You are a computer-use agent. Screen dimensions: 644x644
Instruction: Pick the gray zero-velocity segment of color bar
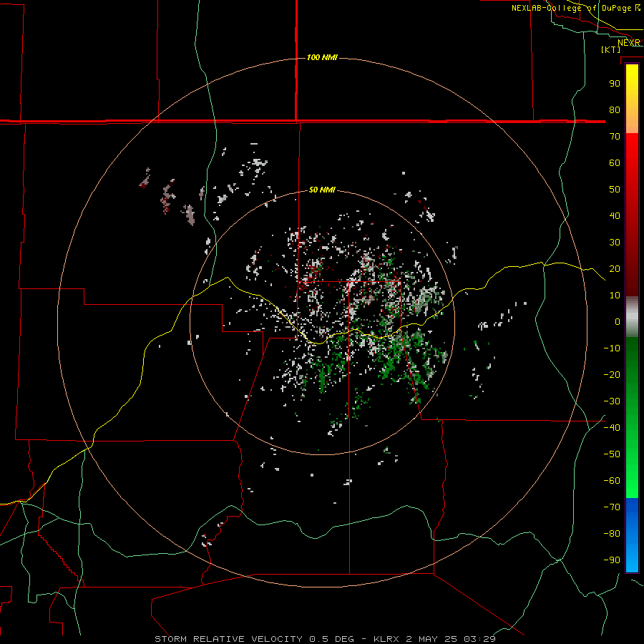pos(632,317)
